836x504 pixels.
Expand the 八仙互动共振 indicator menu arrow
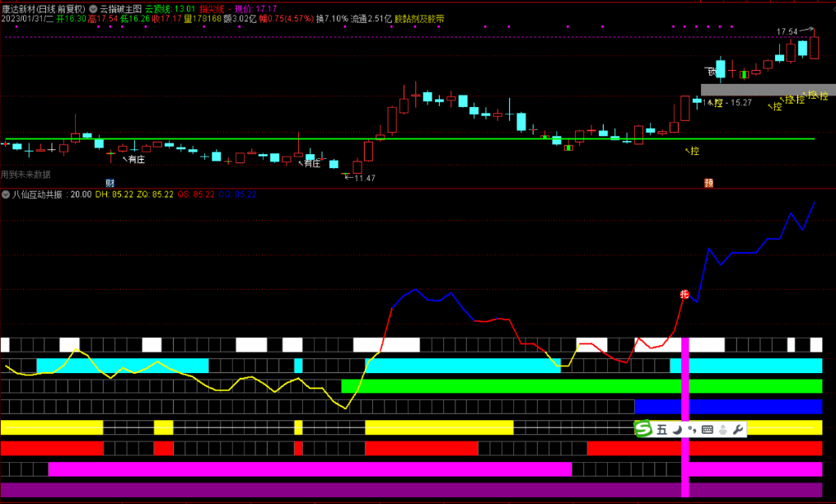pos(5,194)
